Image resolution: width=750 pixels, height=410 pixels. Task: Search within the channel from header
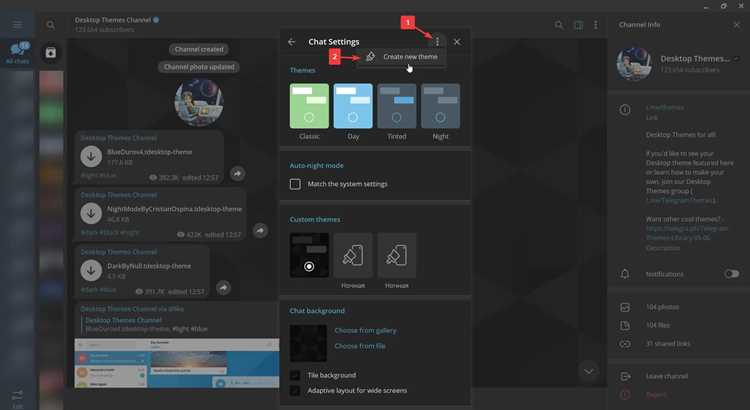click(559, 25)
